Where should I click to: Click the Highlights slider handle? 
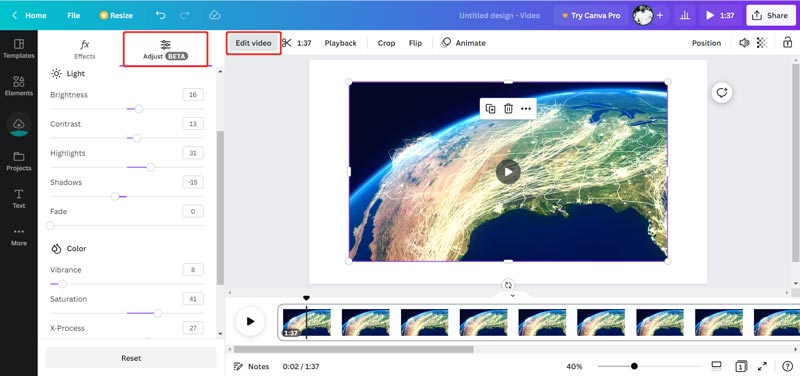[151, 167]
